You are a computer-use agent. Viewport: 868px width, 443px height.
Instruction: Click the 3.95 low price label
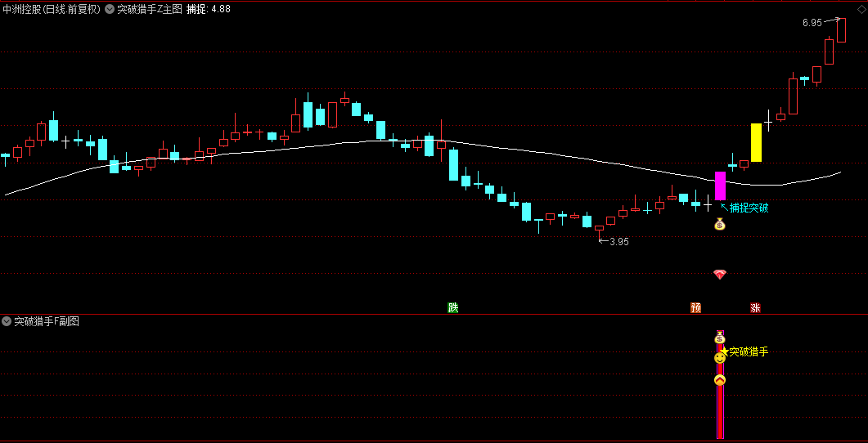(619, 242)
